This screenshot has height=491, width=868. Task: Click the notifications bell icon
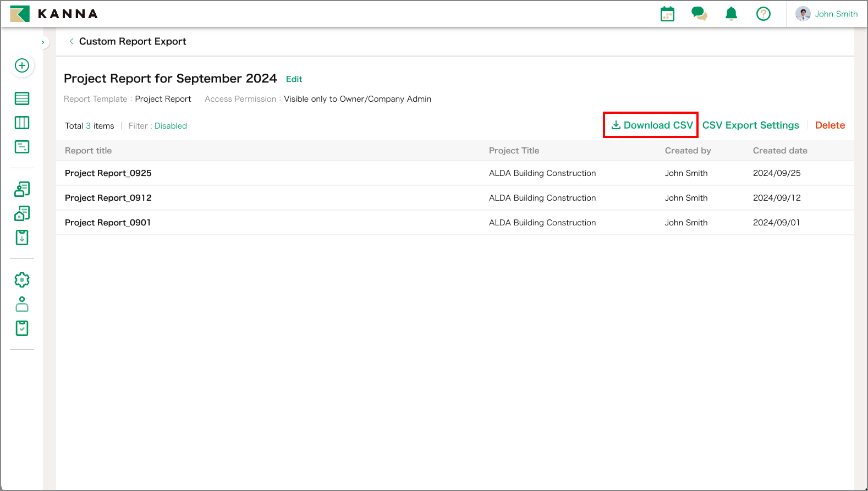coord(731,14)
